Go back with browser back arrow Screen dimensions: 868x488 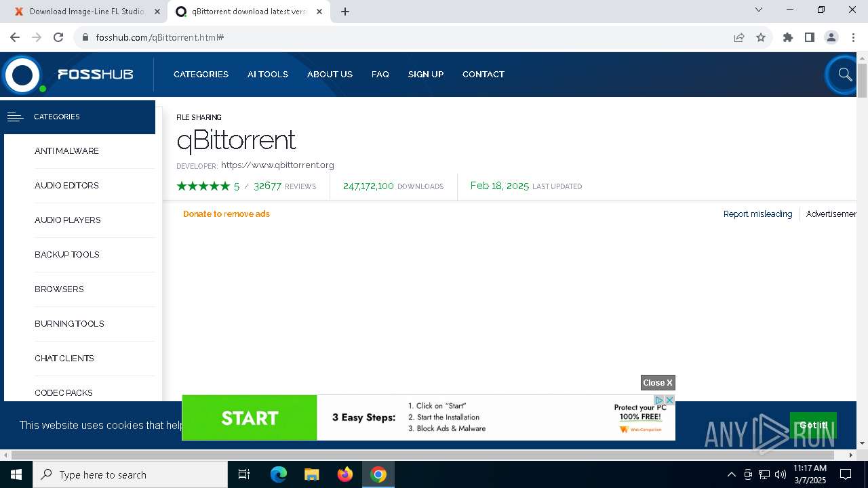[x=15, y=37]
